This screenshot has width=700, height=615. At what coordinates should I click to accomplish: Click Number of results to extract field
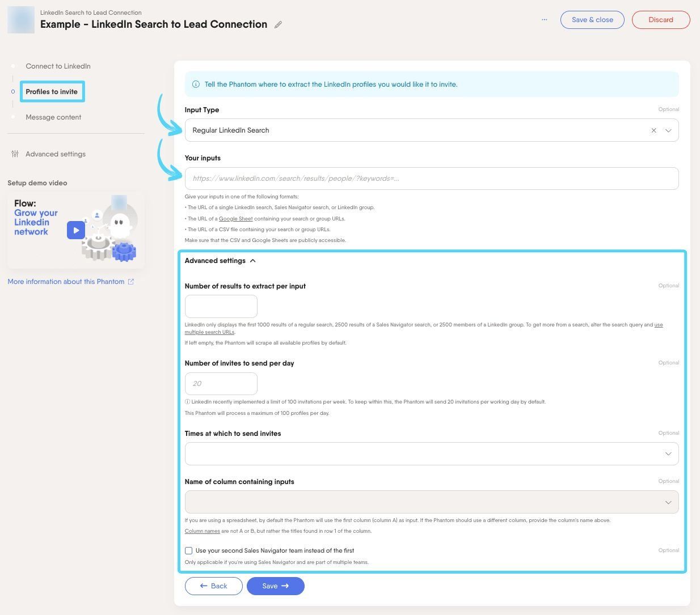point(221,307)
